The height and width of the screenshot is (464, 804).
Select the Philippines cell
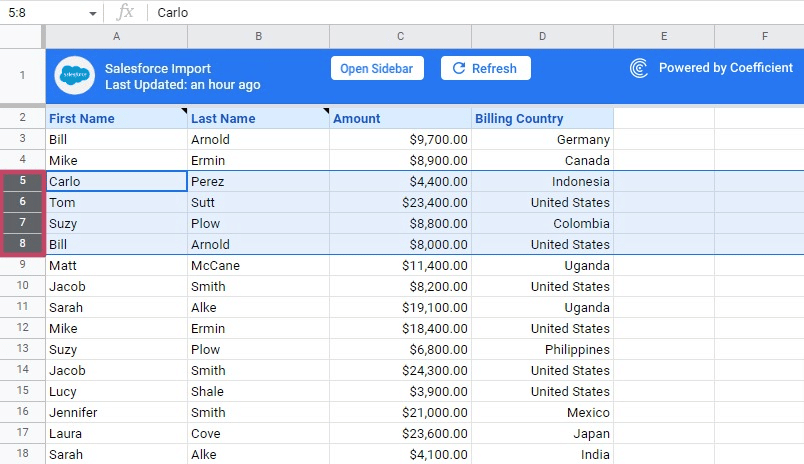tap(542, 350)
